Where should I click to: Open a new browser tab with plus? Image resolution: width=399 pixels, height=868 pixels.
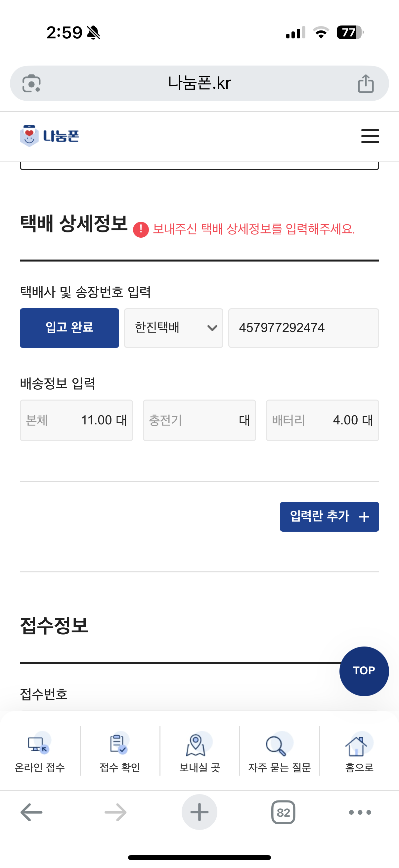click(199, 812)
